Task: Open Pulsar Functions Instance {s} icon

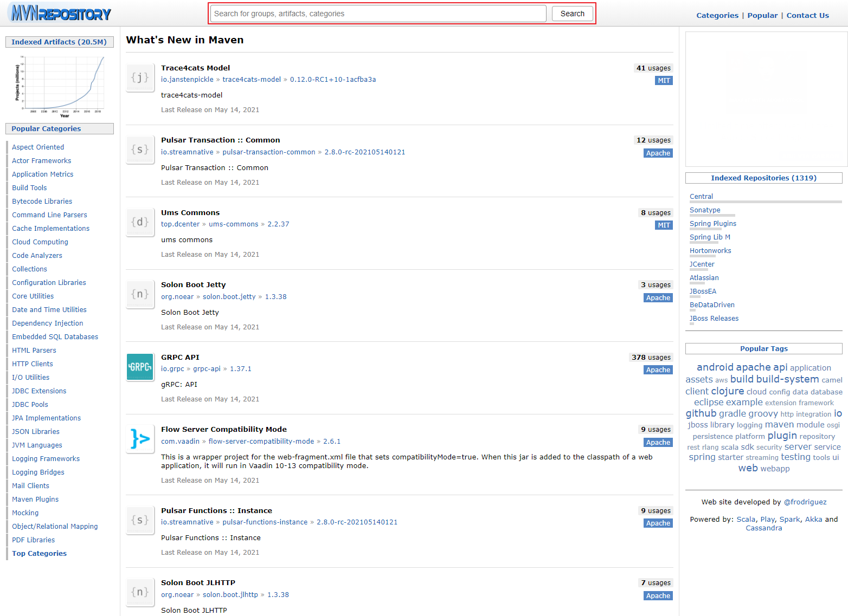Action: (140, 521)
